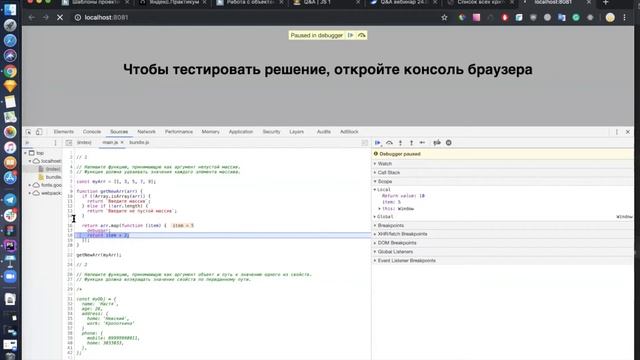Toggle device toolbar icon in DevTools
Image resolution: width=640 pixels, height=360 pixels.
click(39, 132)
